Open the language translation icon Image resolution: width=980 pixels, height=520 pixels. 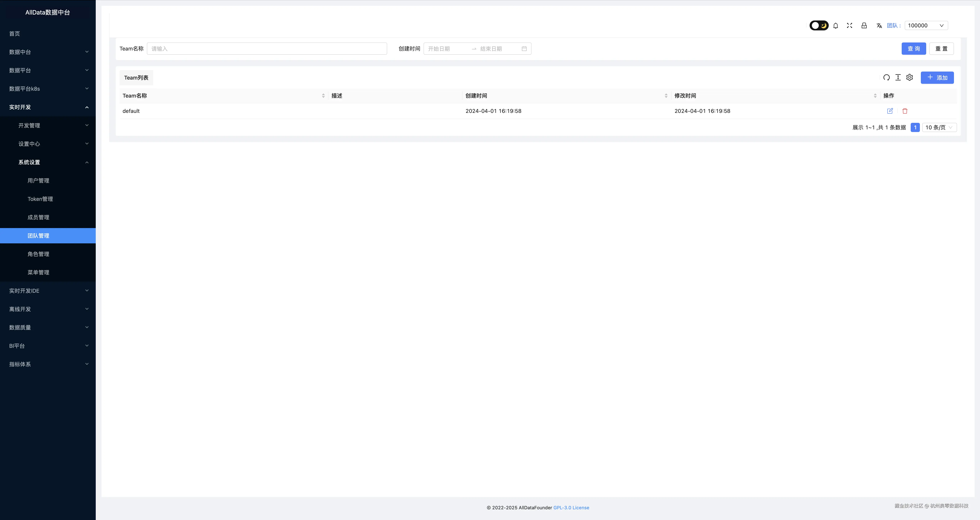[x=879, y=25]
